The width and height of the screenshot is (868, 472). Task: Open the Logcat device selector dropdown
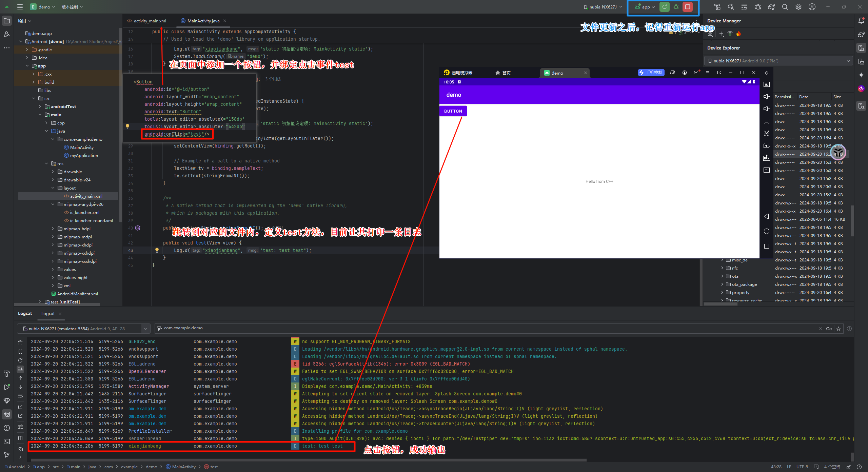[145, 329]
